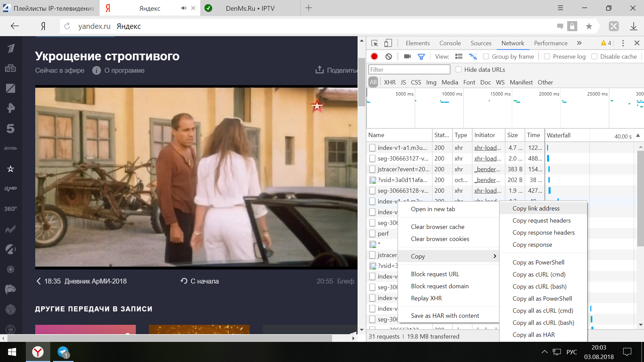644x362 pixels.
Task: Expand more DevTools tabs chevron
Action: [x=579, y=43]
